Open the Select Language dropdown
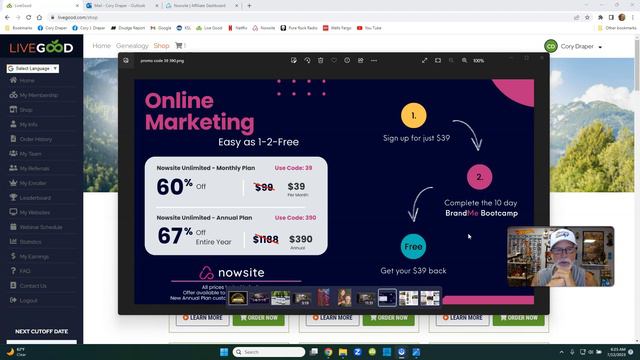 point(33,69)
